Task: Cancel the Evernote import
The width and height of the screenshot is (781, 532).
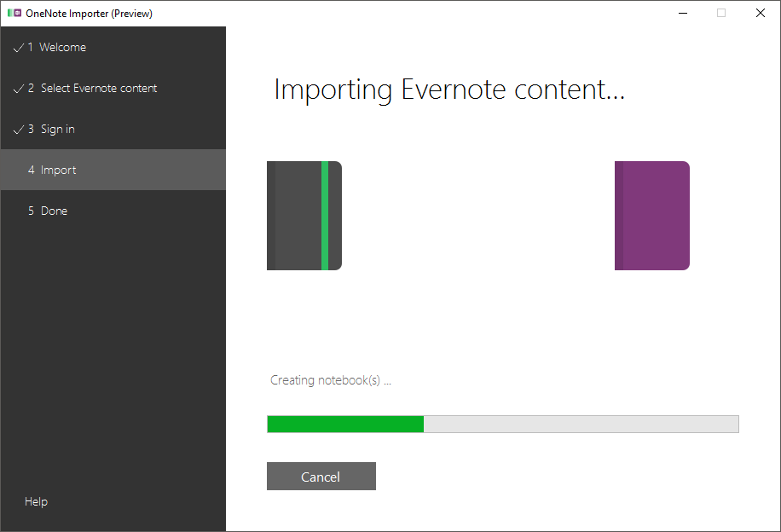Action: click(x=321, y=477)
